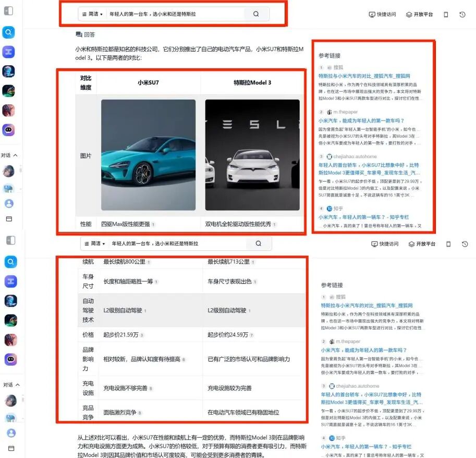Click the mobile phone icon in lower header
The height and width of the screenshot is (458, 476).
click(x=448, y=244)
